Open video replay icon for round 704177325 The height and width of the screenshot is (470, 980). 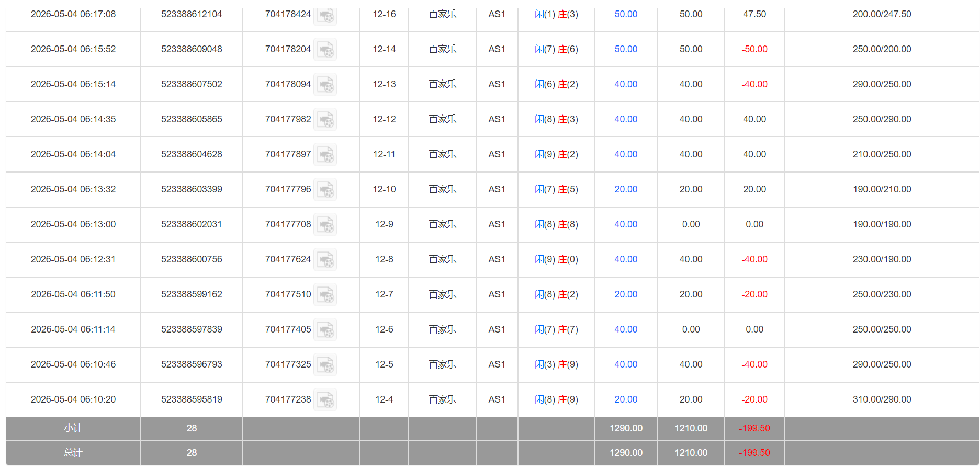[325, 365]
